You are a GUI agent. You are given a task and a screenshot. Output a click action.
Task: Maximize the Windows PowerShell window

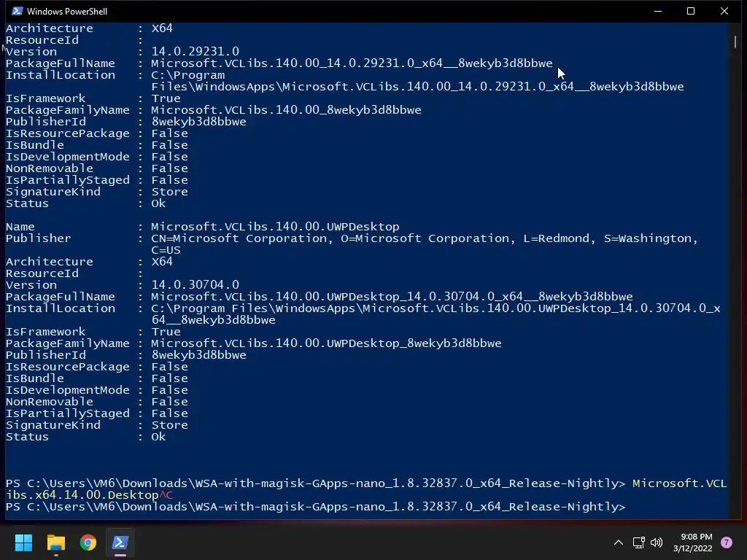[691, 11]
